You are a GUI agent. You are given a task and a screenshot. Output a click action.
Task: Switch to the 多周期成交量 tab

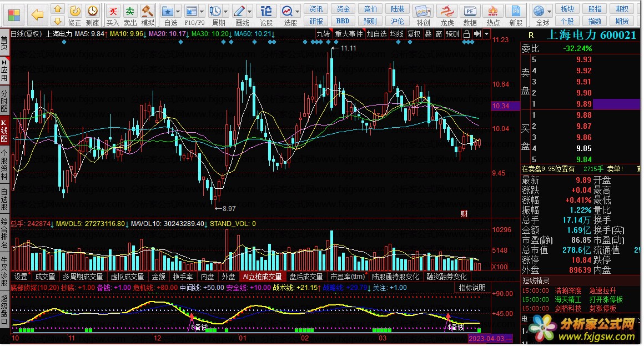click(83, 277)
